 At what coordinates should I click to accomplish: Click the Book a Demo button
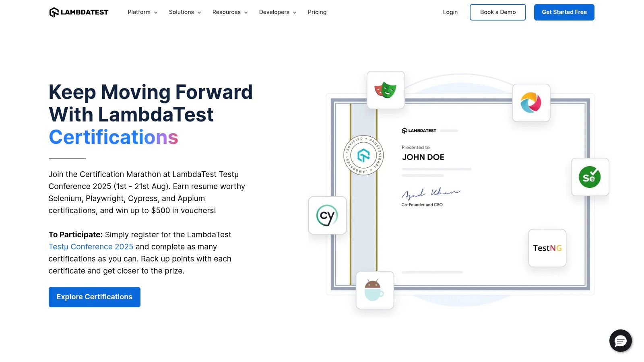coord(498,12)
